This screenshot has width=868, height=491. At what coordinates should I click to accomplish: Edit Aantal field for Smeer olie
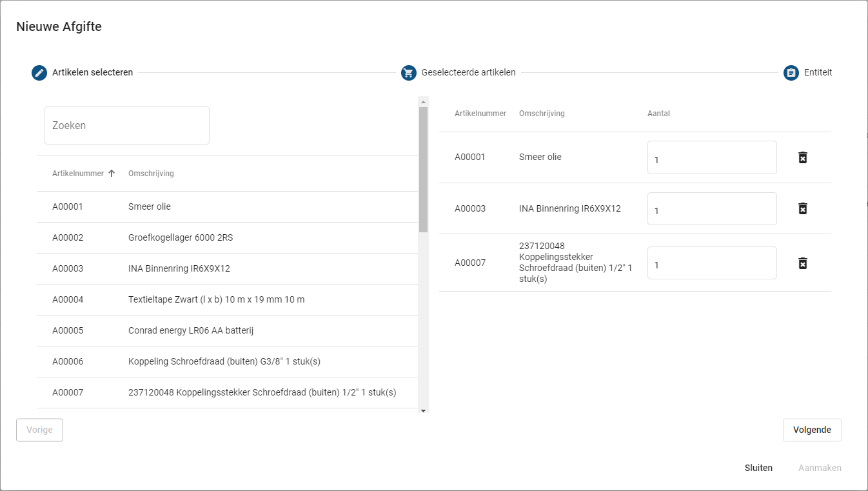click(711, 158)
